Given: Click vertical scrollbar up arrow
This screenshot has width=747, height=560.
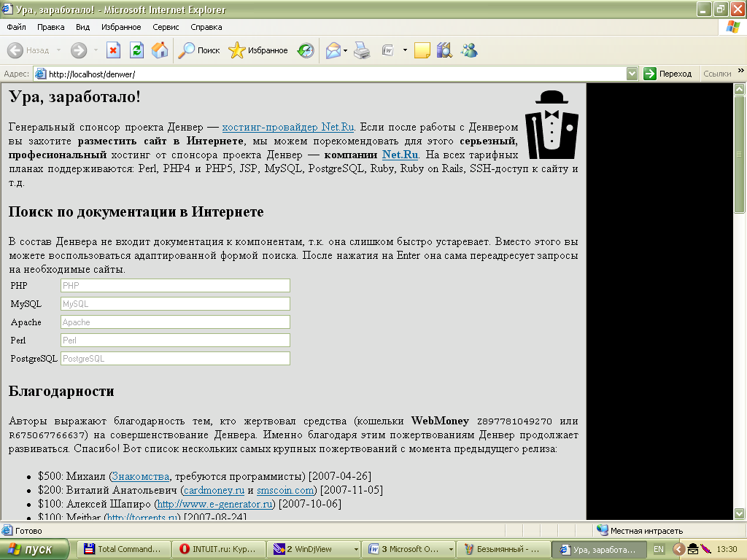Looking at the screenshot, I should 740,89.
